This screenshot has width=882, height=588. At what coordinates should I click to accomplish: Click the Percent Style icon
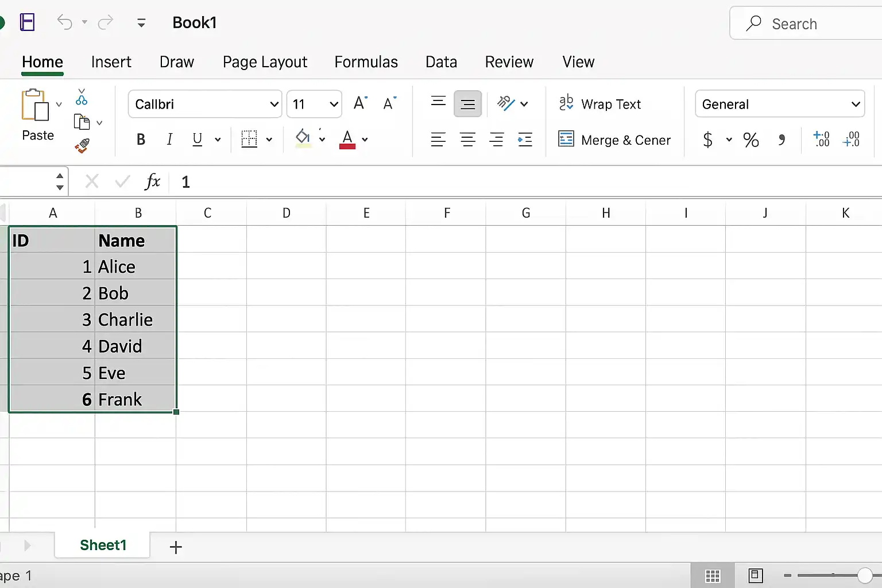pos(751,140)
